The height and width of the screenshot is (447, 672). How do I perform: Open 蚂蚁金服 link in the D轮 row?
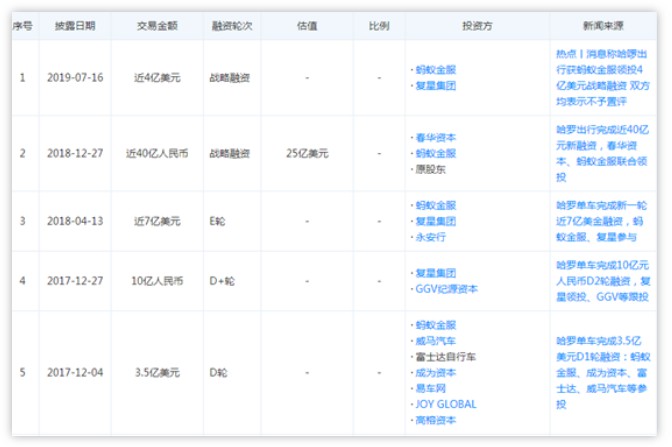point(435,325)
